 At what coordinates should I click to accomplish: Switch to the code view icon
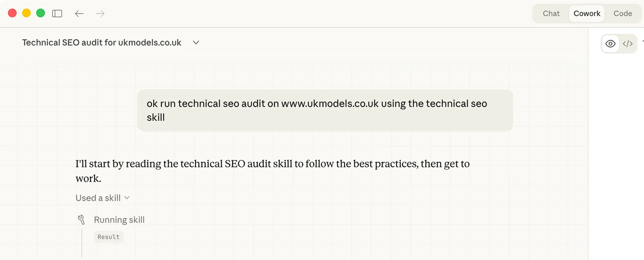627,44
